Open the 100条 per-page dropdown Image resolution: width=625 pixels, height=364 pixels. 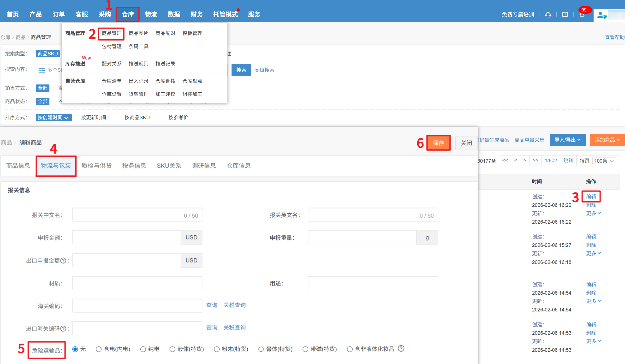pyautogui.click(x=604, y=161)
